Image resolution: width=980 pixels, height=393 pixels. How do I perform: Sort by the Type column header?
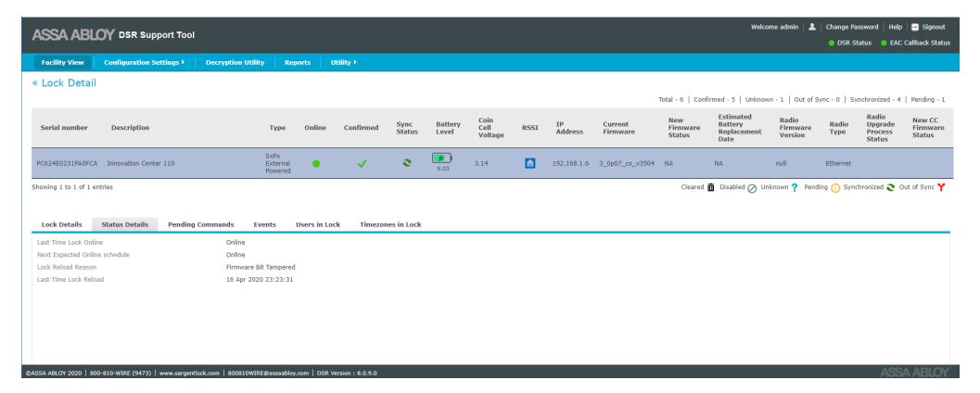(x=277, y=128)
